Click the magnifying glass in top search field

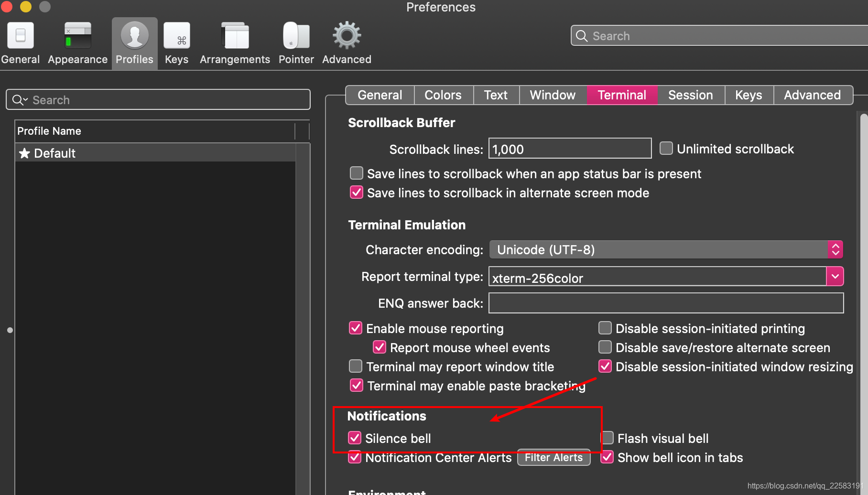(581, 36)
